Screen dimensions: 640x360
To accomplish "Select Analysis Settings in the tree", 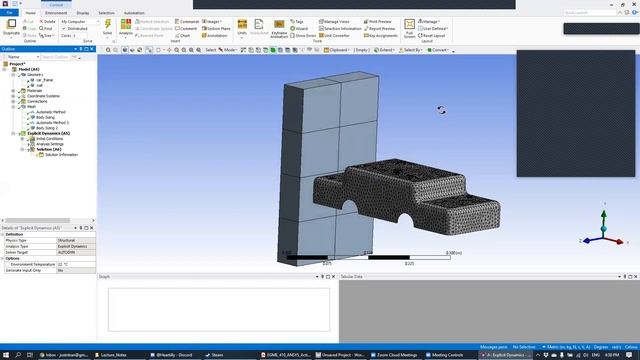I will 50,144.
